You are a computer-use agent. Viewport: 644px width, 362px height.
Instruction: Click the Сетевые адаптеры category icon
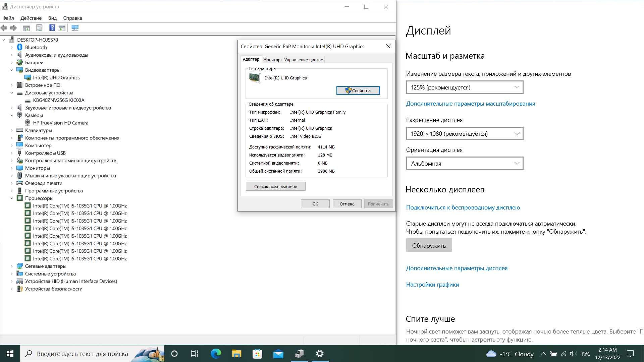coord(19,266)
